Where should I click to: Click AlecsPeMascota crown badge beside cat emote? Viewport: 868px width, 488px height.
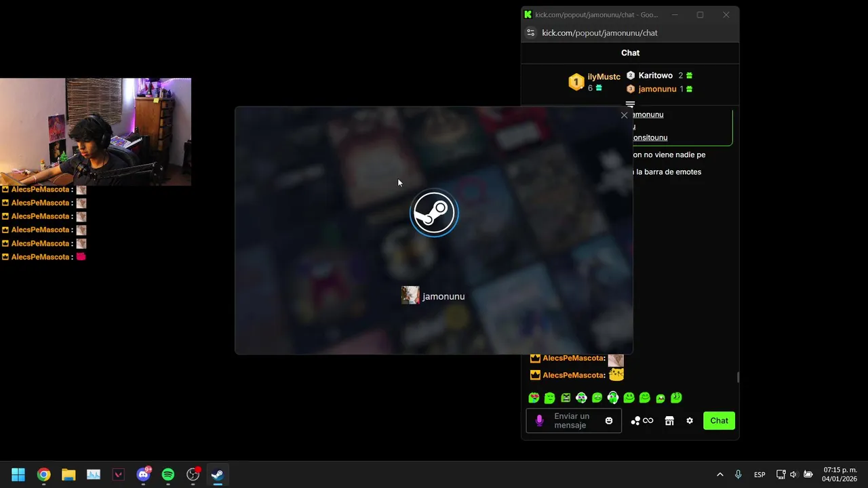(x=535, y=375)
